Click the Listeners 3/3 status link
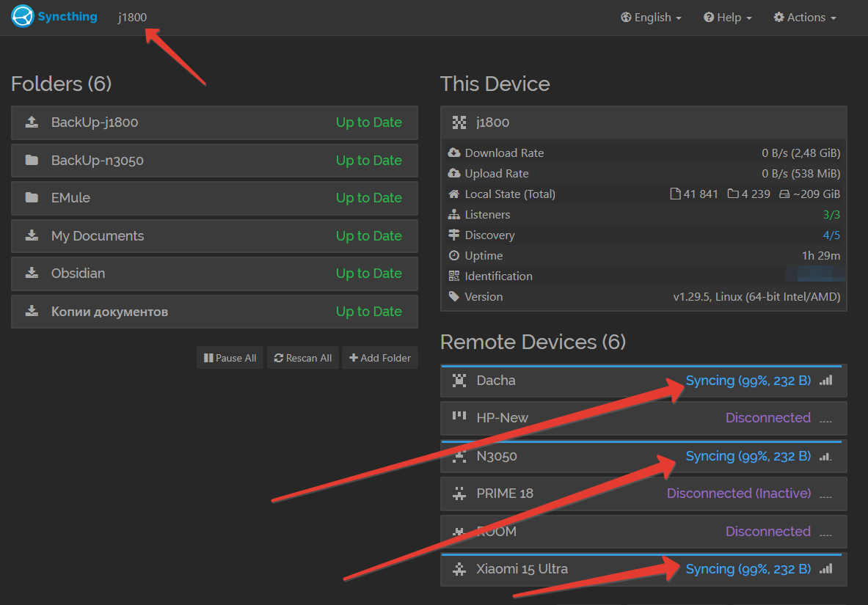 [831, 214]
